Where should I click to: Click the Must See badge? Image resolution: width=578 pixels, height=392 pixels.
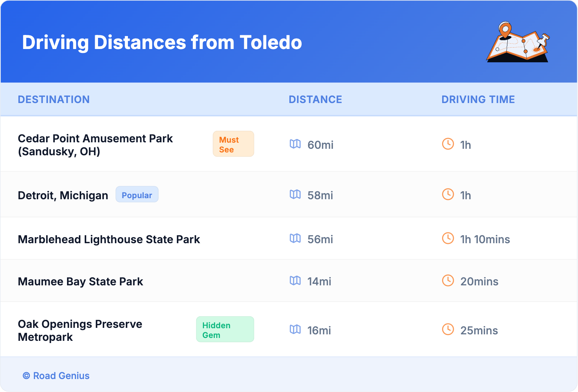point(233,144)
